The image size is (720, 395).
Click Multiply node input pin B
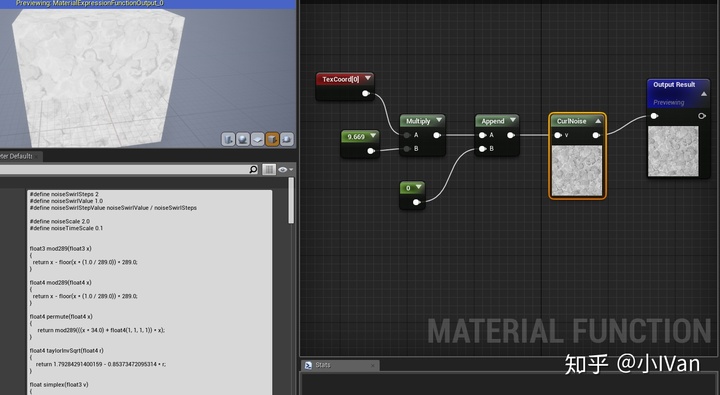(407, 148)
